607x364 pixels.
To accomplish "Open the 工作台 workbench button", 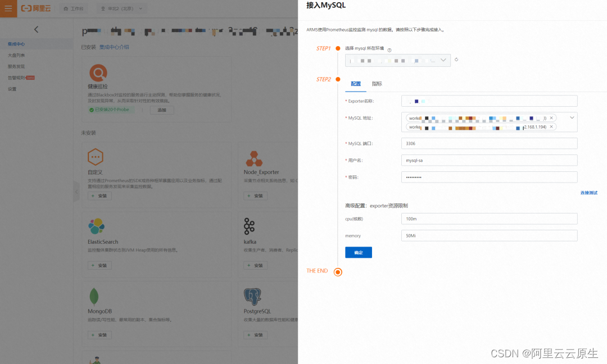I will click(x=74, y=8).
